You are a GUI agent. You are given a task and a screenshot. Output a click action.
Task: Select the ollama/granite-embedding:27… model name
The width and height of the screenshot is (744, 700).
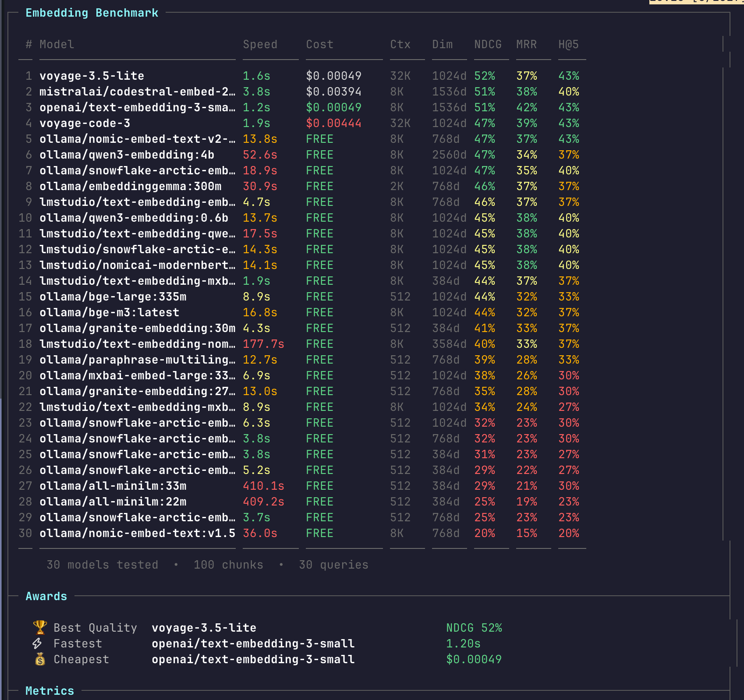(x=138, y=391)
